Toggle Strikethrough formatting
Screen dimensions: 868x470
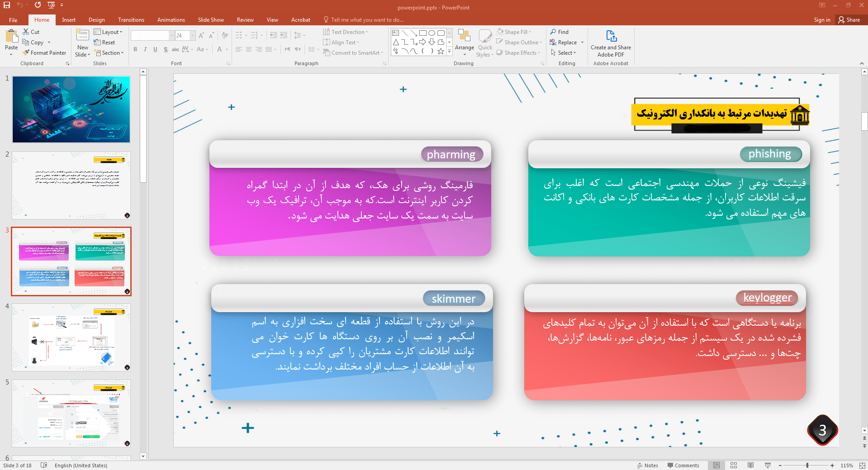175,49
